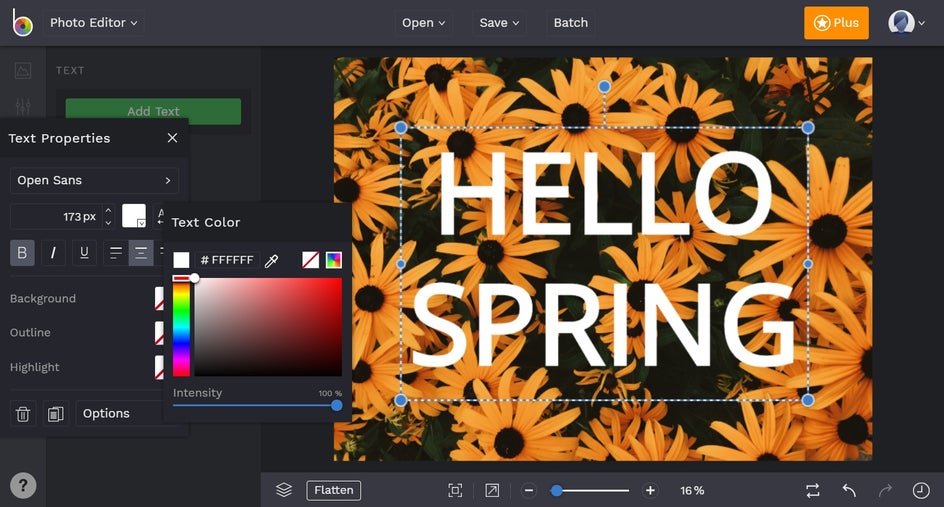Toggle Bold formatting
The height and width of the screenshot is (507, 944).
point(22,253)
